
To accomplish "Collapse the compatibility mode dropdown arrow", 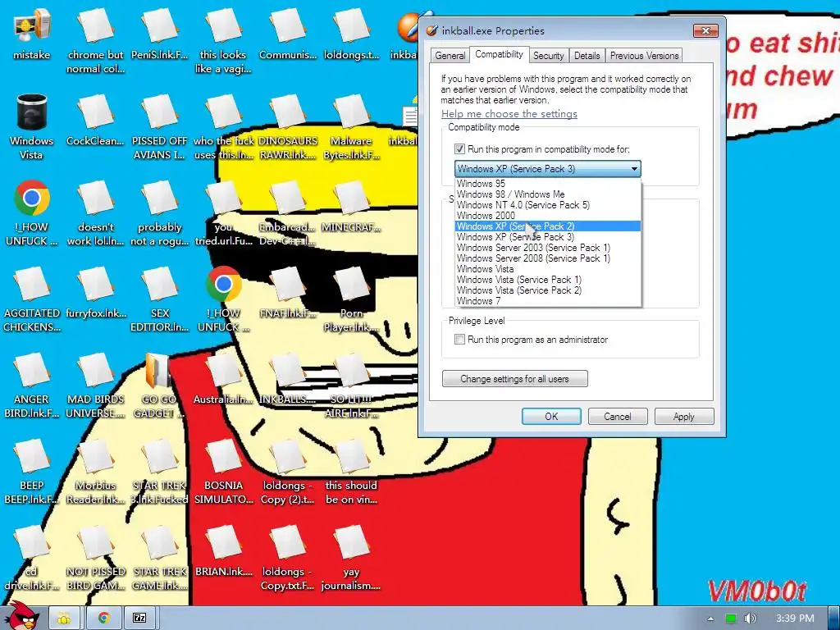I will coord(634,169).
